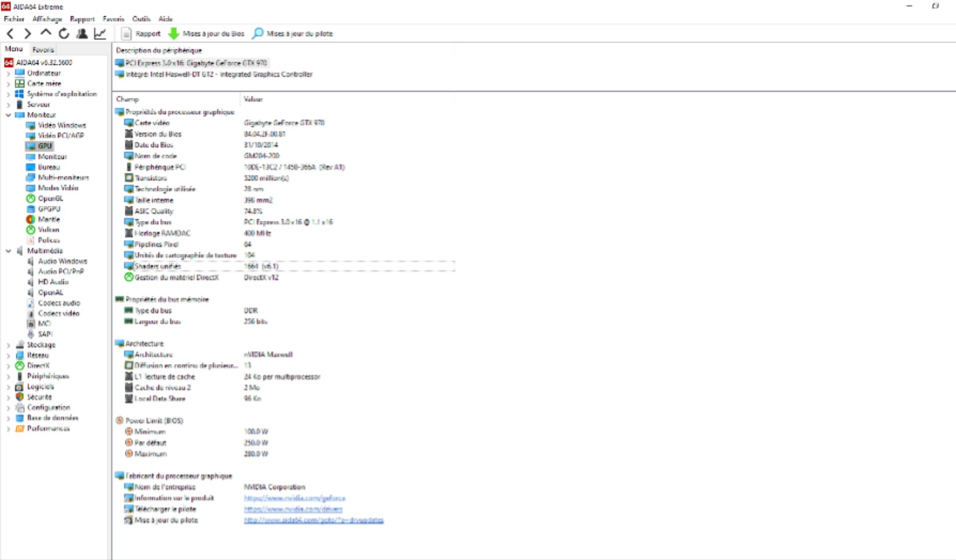Expand the DirectX tree node
956x560 pixels.
(8, 366)
